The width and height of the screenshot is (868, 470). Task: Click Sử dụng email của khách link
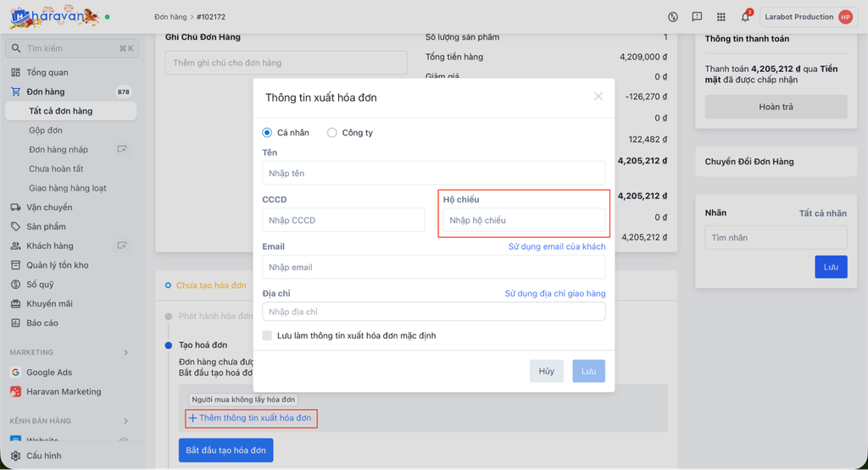[557, 246]
